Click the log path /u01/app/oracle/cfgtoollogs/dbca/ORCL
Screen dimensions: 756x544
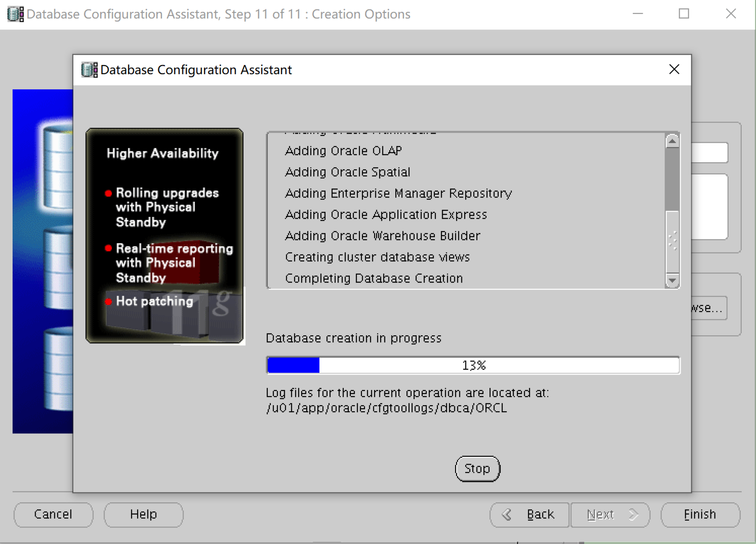(386, 408)
